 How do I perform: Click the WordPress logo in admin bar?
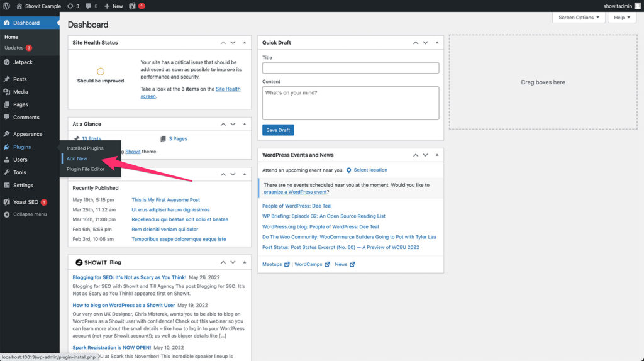tap(6, 6)
